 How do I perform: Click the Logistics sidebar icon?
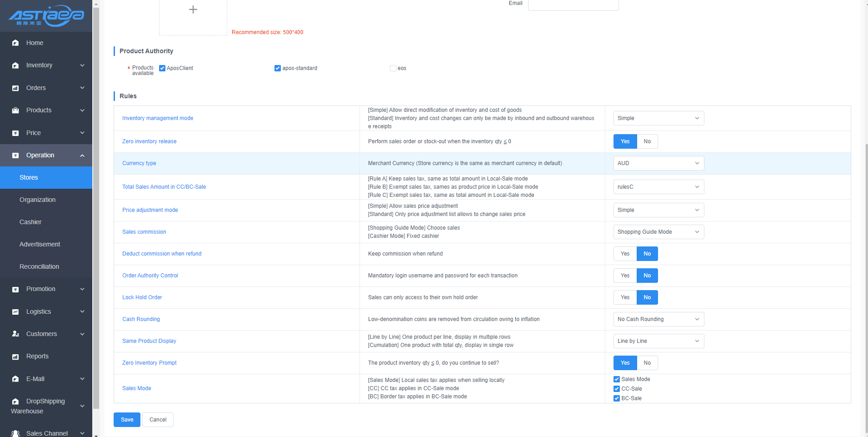coord(15,312)
